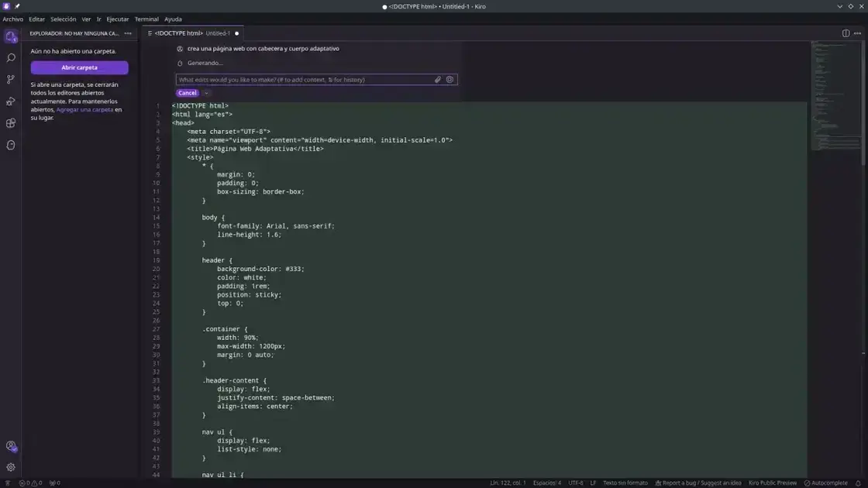
Task: Click the split editor icon
Action: coord(846,33)
